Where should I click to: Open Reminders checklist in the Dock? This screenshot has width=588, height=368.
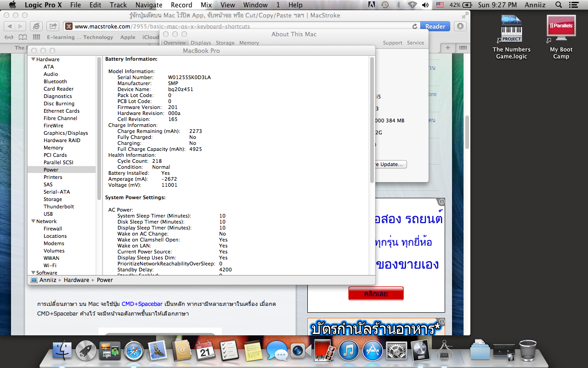coord(229,351)
